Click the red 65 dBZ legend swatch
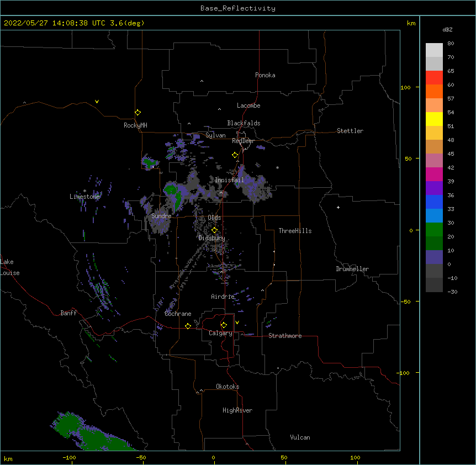Image resolution: width=476 pixels, height=465 pixels. [434, 77]
